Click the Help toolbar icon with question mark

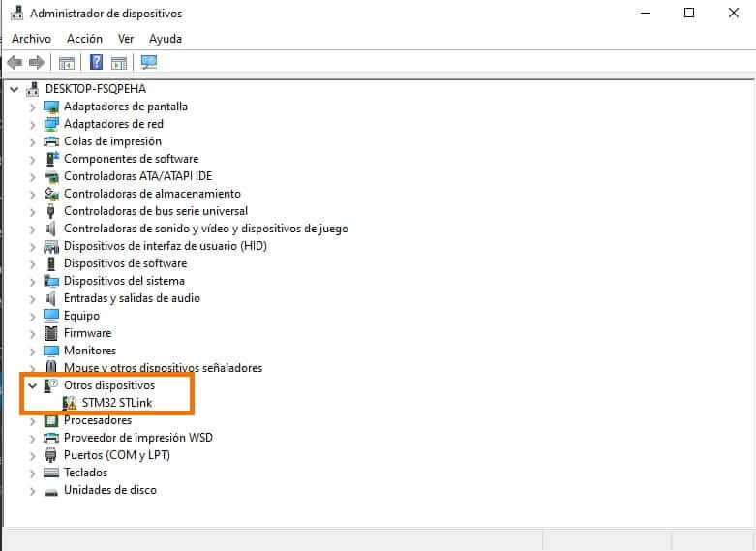(96, 63)
